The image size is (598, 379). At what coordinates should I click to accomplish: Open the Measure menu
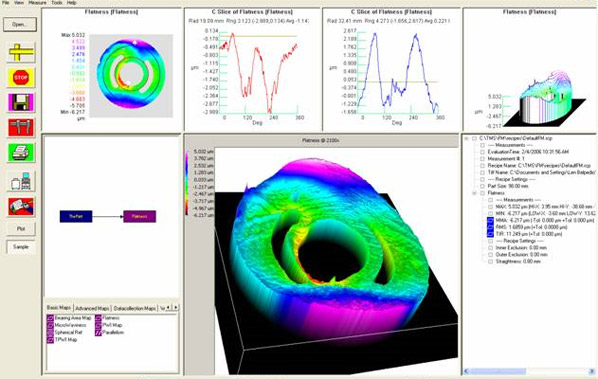37,2
